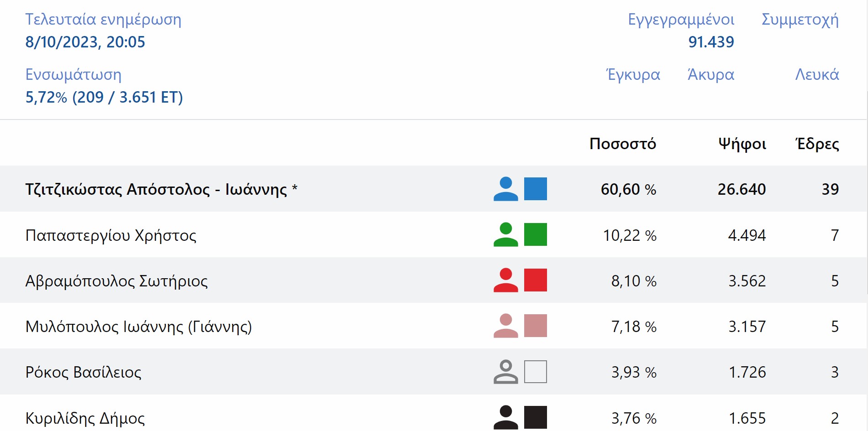Select the red color square for Αβραμόπουλος
The width and height of the screenshot is (868, 431).
coord(535,280)
